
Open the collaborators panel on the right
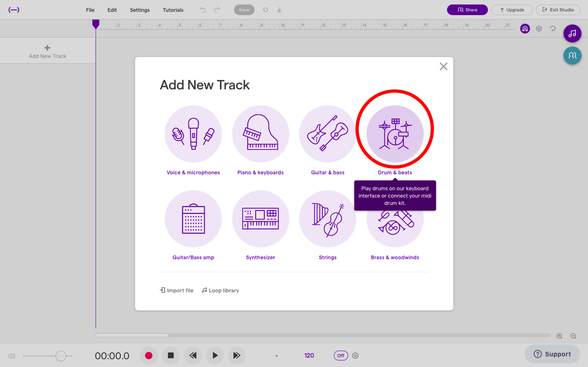point(572,56)
